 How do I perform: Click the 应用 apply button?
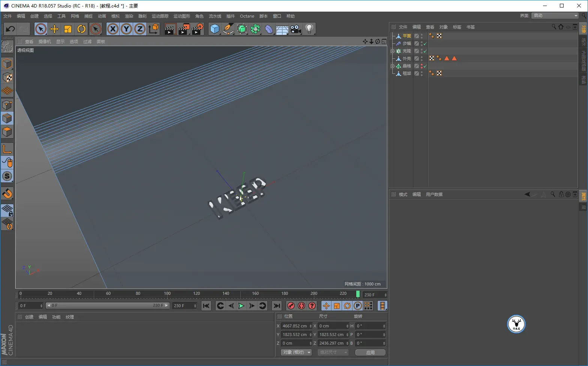pyautogui.click(x=370, y=353)
